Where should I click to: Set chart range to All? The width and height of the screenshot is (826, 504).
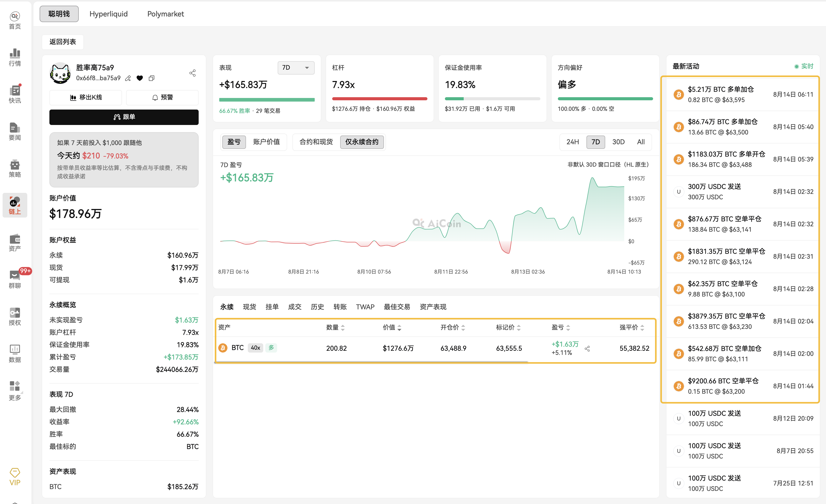[x=641, y=142]
